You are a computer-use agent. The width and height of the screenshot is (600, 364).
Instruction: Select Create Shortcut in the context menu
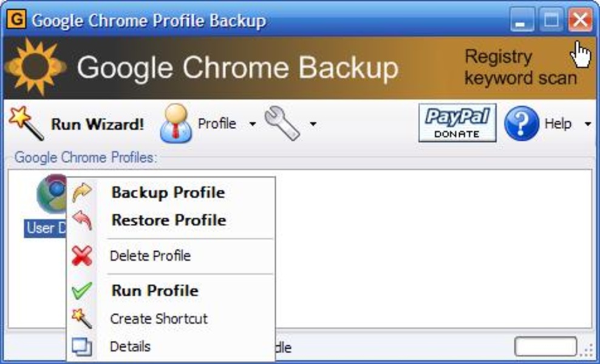click(159, 318)
